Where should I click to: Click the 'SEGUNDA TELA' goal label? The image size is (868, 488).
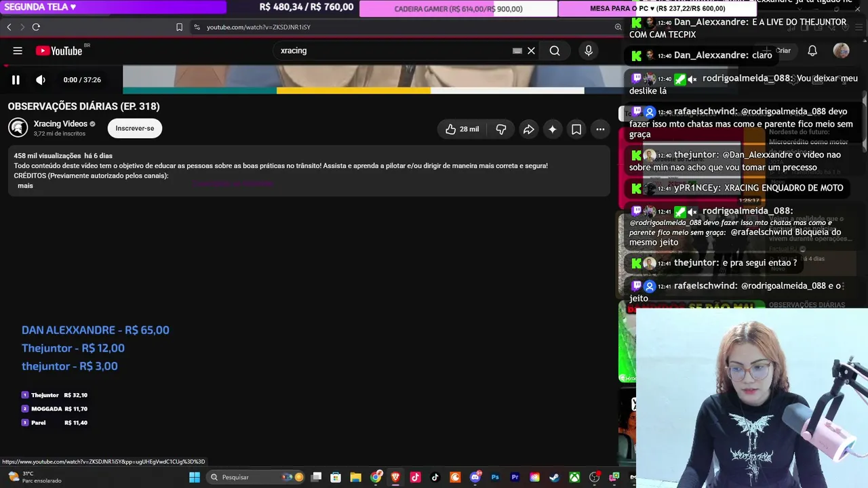coord(40,7)
